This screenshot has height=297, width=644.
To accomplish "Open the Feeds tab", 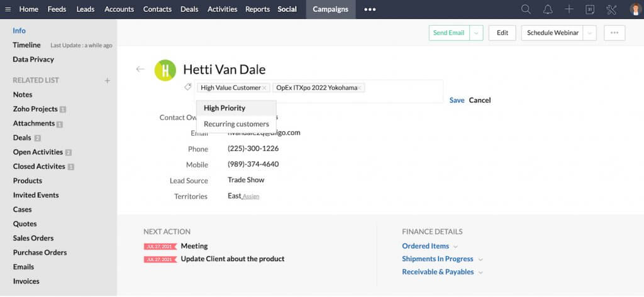I will pos(57,9).
